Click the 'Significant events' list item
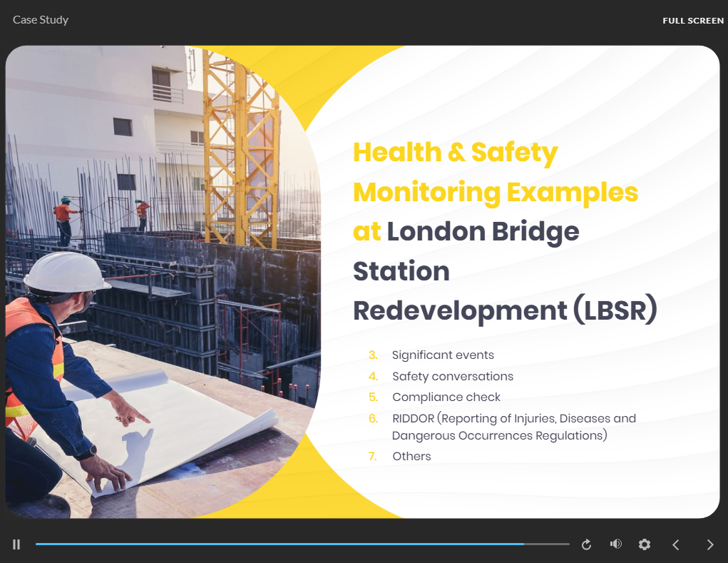This screenshot has width=728, height=563. pyautogui.click(x=443, y=355)
